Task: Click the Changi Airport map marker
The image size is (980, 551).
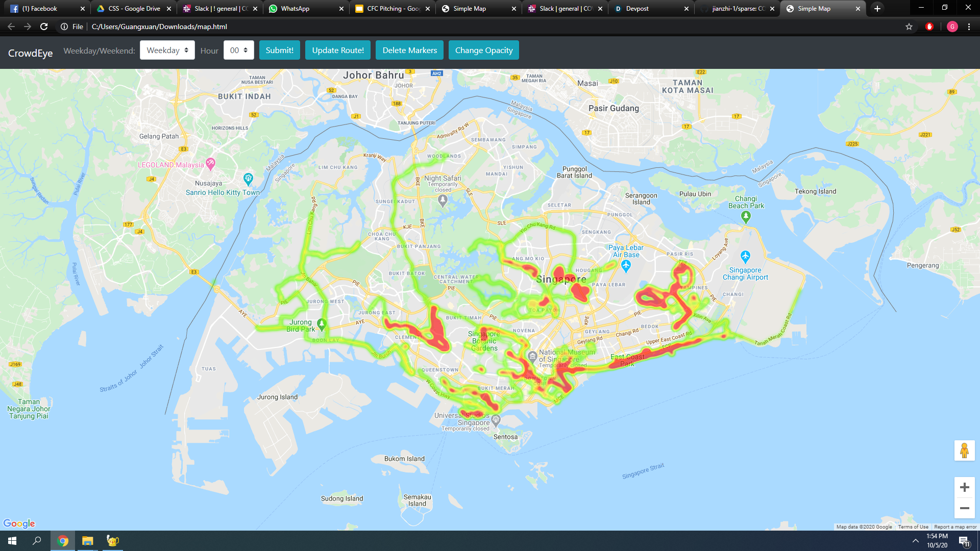Action: coord(745,256)
